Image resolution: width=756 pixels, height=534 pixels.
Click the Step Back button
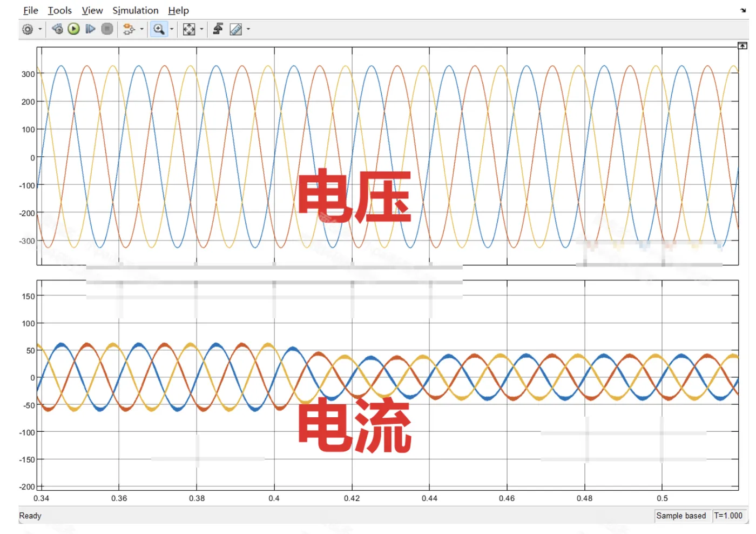click(57, 29)
